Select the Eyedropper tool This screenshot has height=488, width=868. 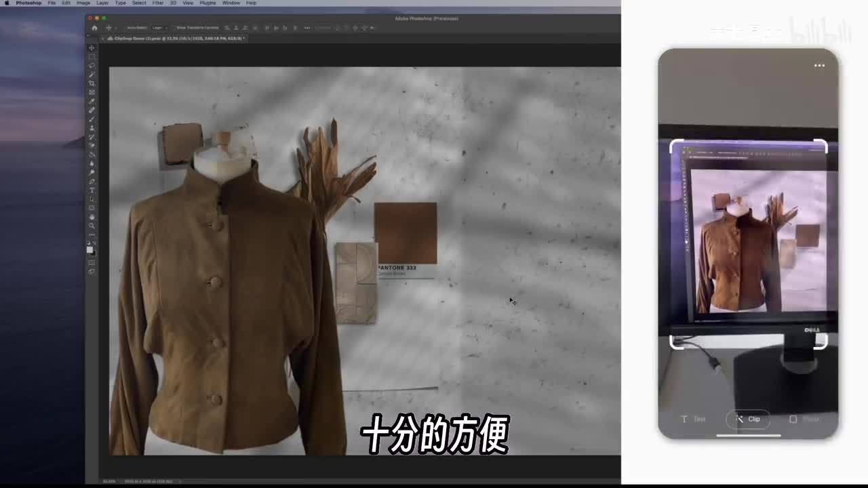click(x=92, y=101)
